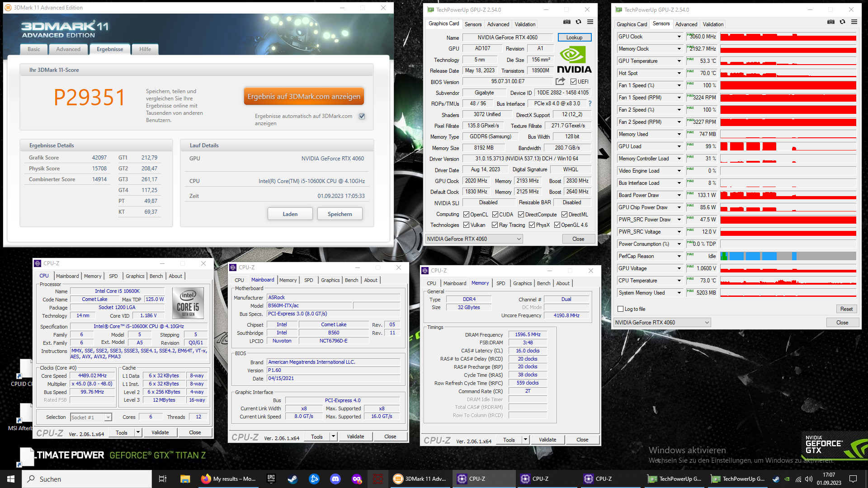Toggle the CUDA checkbox
The image size is (868, 488).
click(495, 215)
